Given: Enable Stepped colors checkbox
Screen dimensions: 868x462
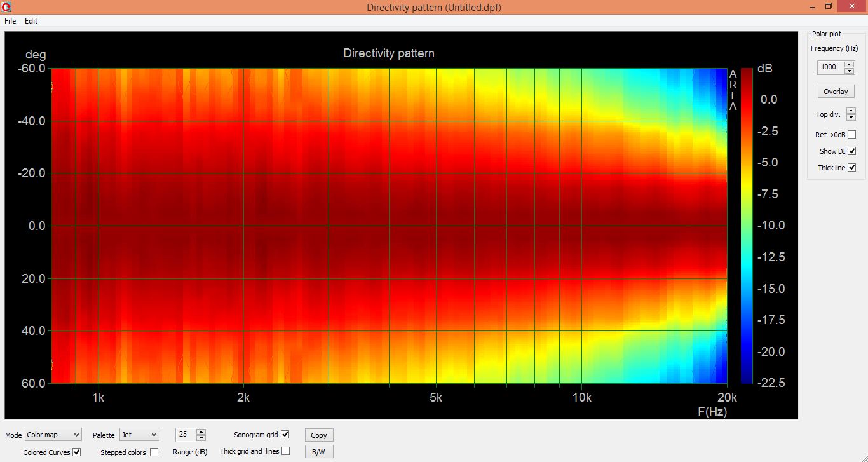Looking at the screenshot, I should coord(154,452).
